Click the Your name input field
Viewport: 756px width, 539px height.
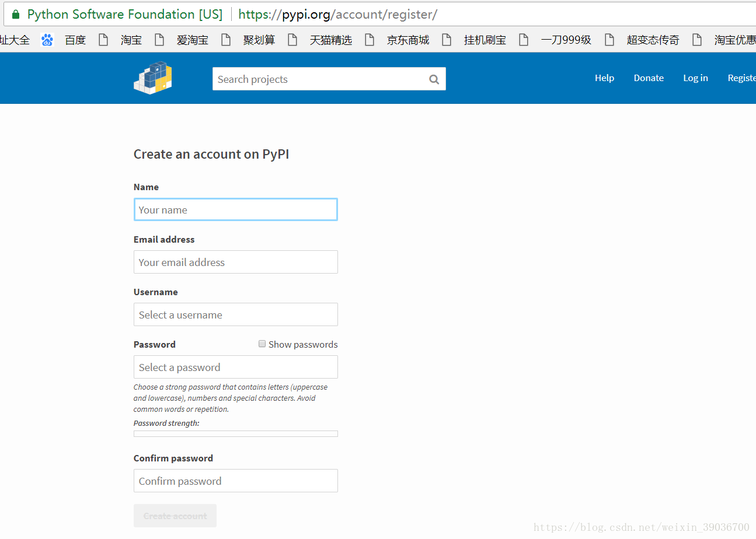pos(236,209)
